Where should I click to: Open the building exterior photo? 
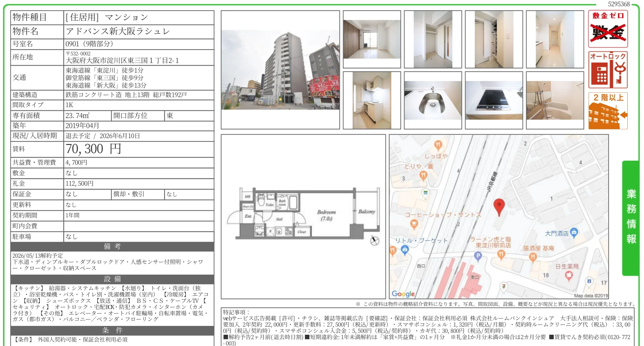click(280, 70)
